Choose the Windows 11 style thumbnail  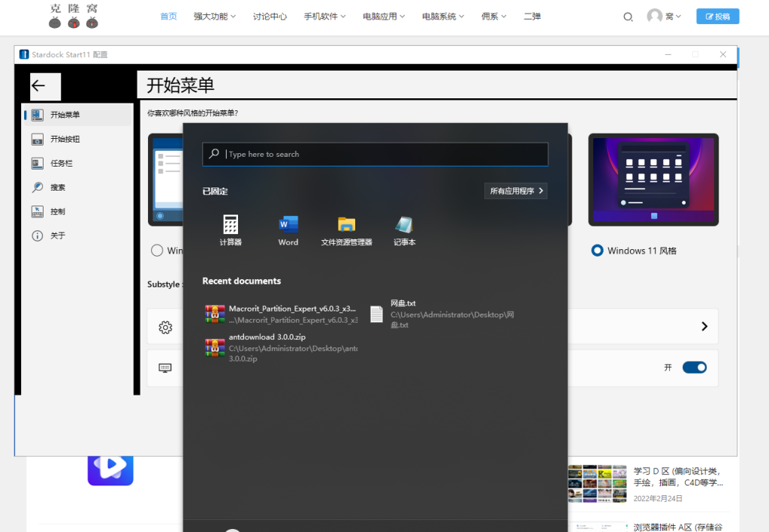653,180
